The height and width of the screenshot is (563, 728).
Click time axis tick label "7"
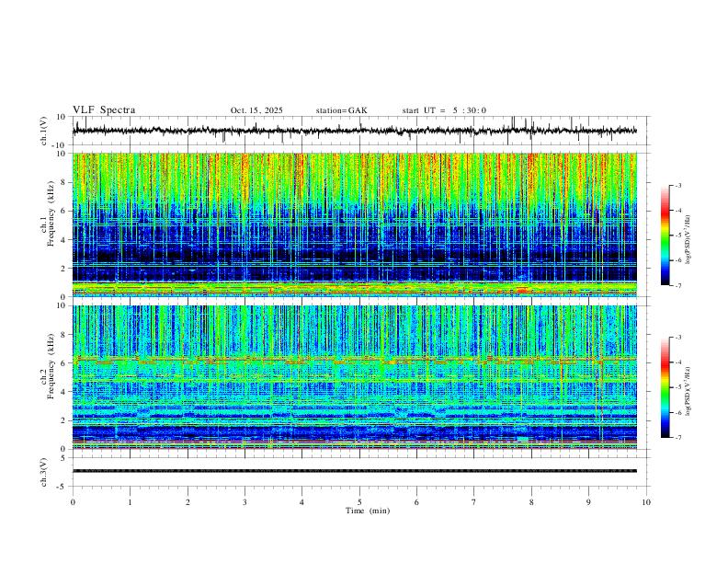(474, 502)
